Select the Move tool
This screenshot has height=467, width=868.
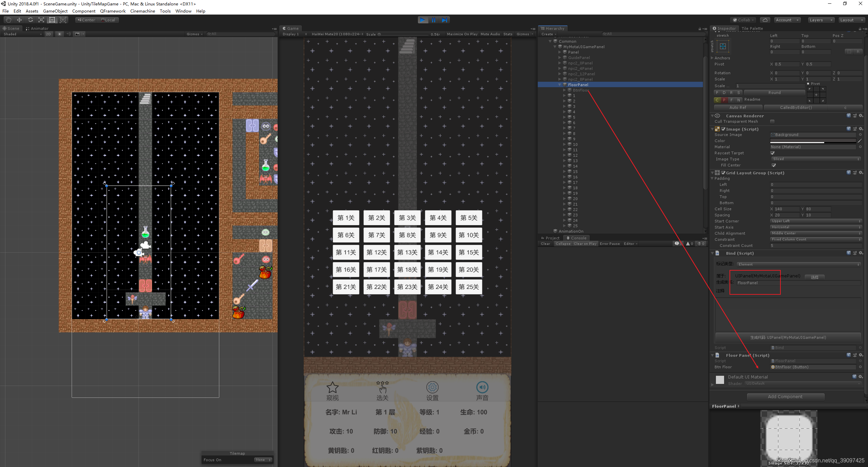pos(19,20)
